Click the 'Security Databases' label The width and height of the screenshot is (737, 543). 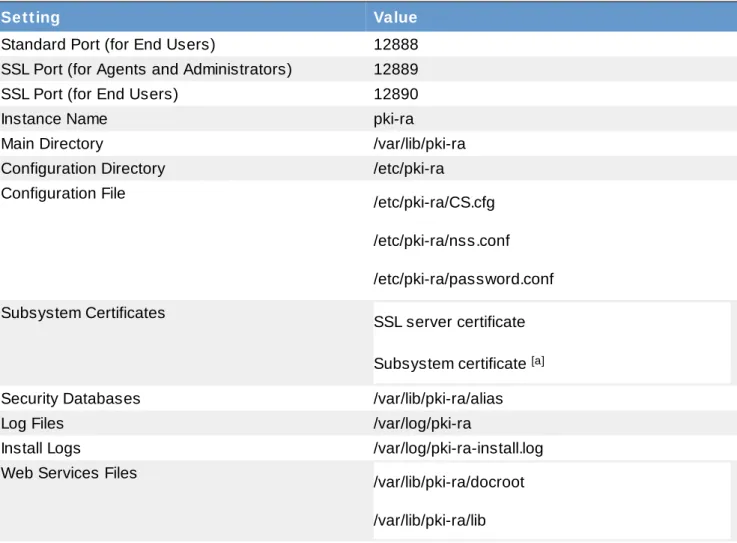pos(71,399)
